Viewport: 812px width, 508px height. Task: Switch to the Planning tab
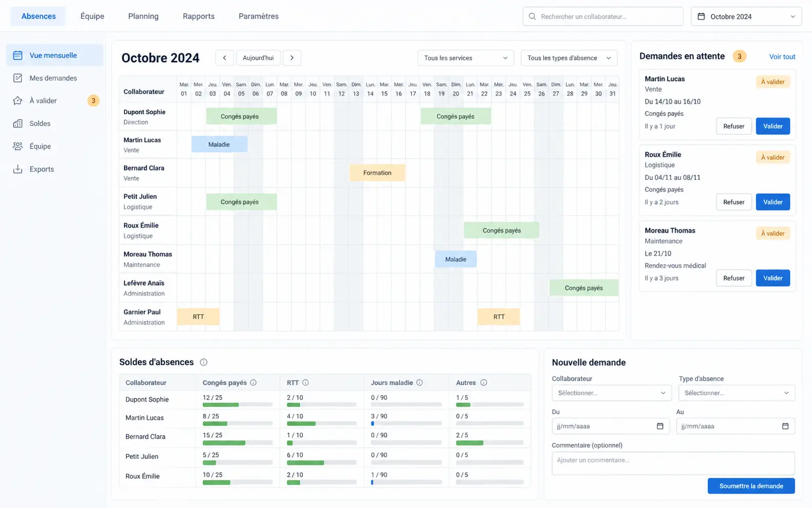click(143, 16)
